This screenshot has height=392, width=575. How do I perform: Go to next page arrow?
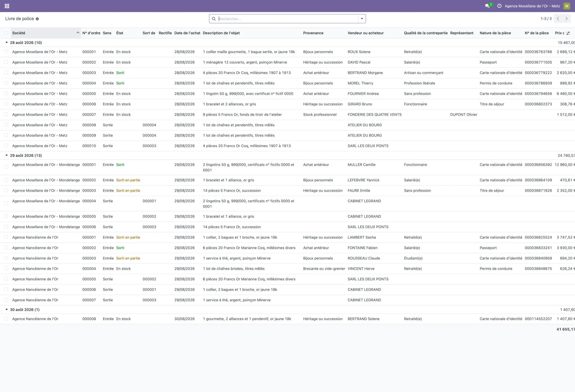[566, 19]
